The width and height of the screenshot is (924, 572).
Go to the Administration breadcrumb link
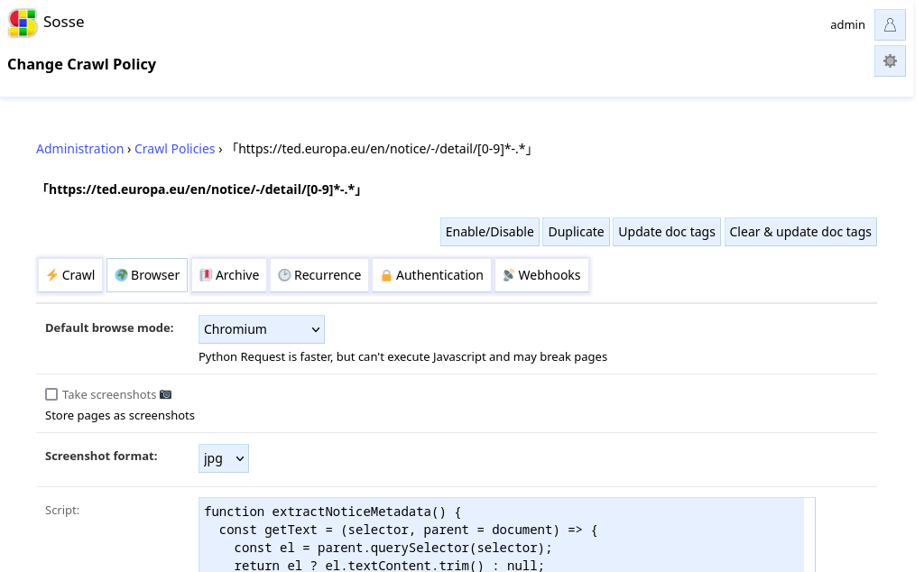[x=80, y=149]
